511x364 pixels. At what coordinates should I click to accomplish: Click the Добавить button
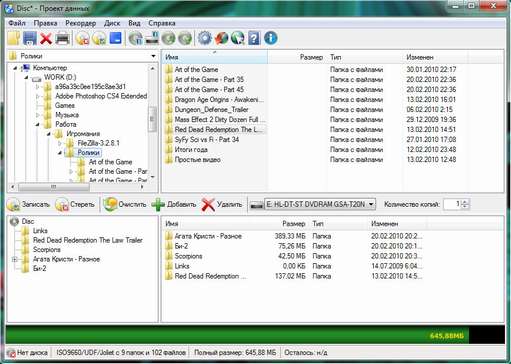[x=174, y=204]
